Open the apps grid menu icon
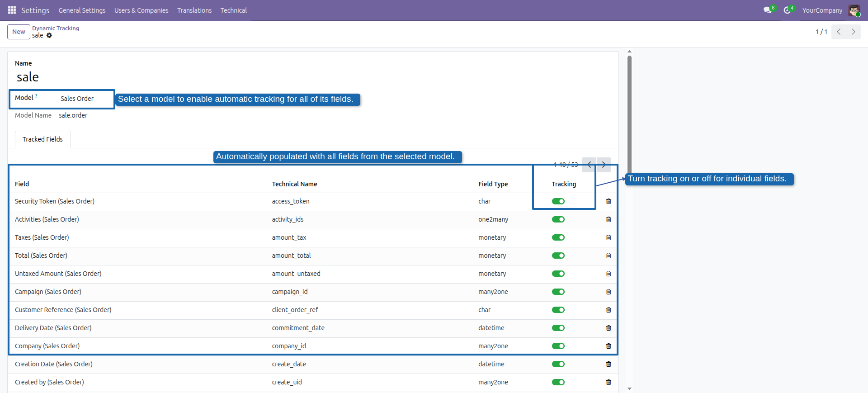Viewport: 868px width, 393px height. (12, 10)
